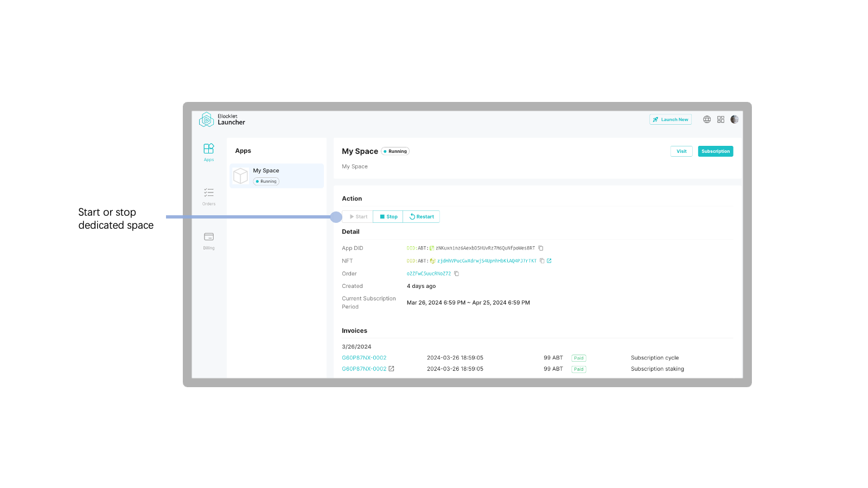The image size is (868, 488).
Task: Restart the My Space app
Action: point(422,217)
